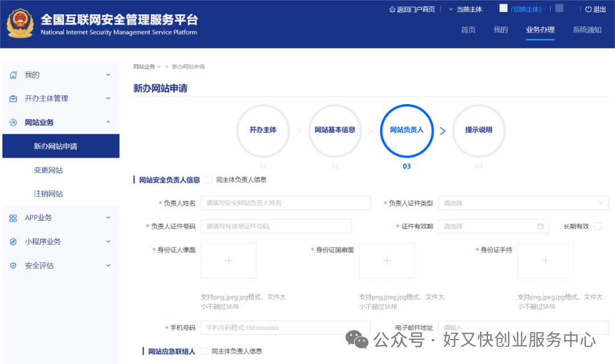Collapse the 网站业务 section chevron
This screenshot has height=364, width=615.
click(108, 122)
